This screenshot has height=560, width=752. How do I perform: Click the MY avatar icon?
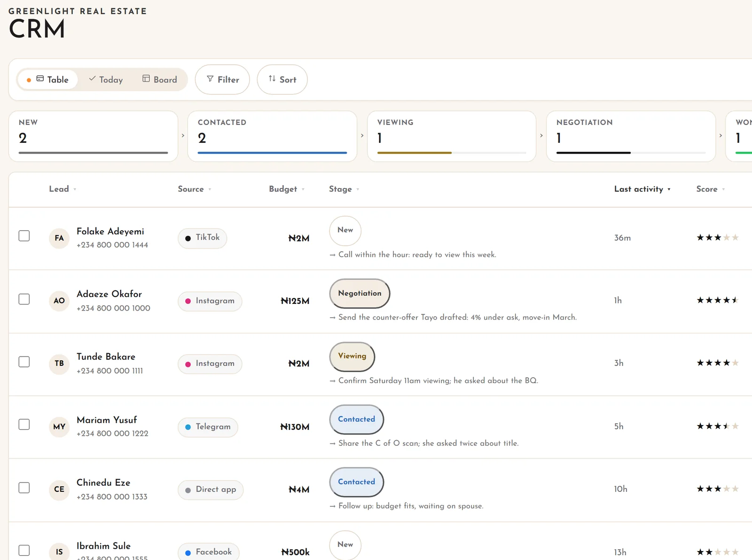tap(59, 427)
